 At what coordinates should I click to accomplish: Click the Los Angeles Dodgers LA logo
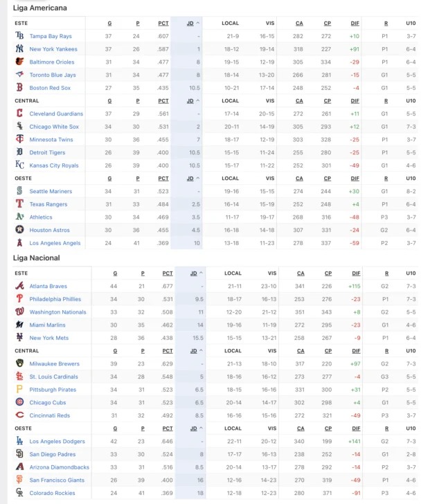click(19, 441)
